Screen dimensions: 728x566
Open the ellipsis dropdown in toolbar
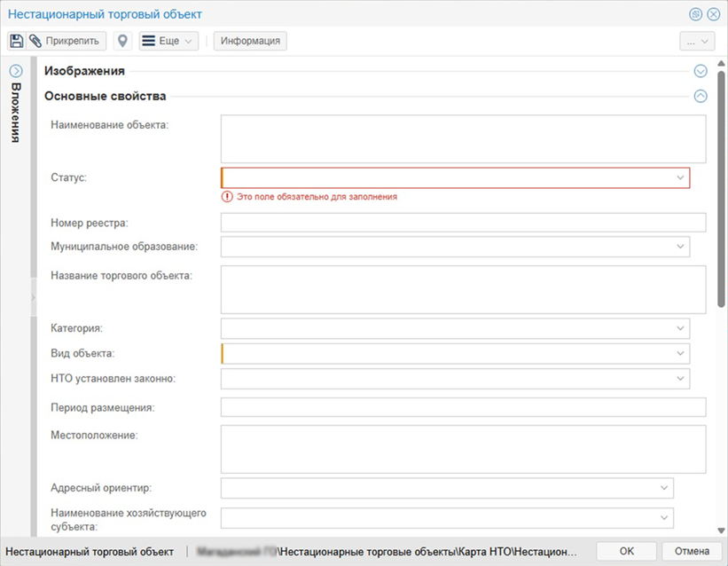click(697, 42)
